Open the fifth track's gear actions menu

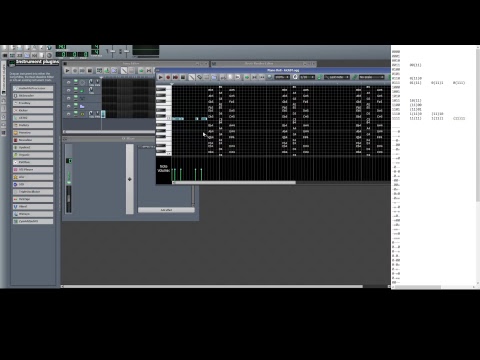pos(68,114)
